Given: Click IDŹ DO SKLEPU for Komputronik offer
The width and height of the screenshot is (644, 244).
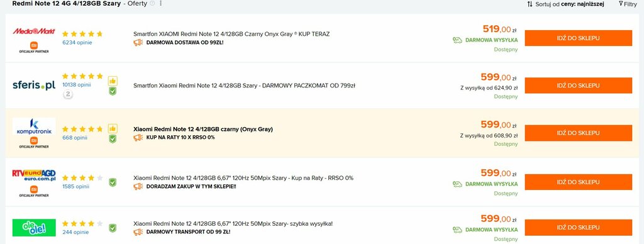Looking at the screenshot, I should pyautogui.click(x=579, y=133).
